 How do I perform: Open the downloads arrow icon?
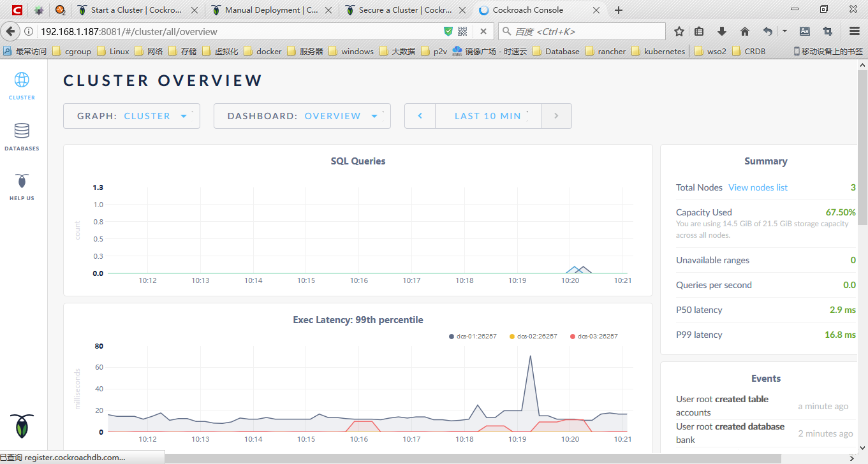tap(722, 31)
